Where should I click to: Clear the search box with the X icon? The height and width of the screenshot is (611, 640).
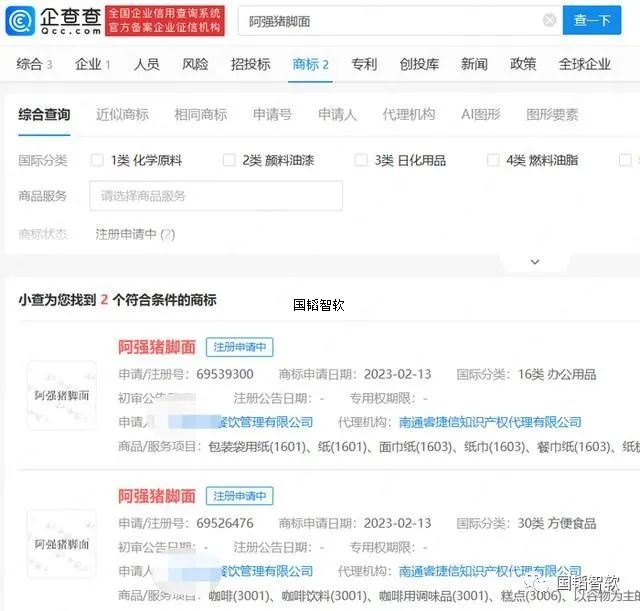(549, 20)
